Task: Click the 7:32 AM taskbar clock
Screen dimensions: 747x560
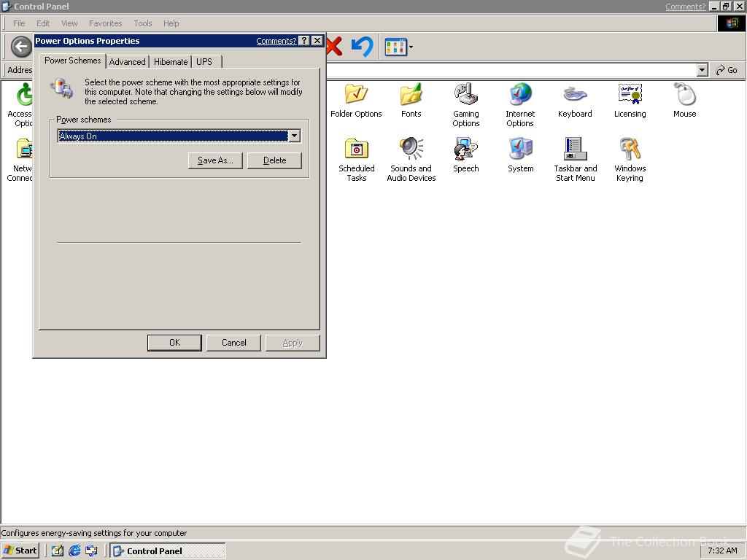Action: click(722, 551)
